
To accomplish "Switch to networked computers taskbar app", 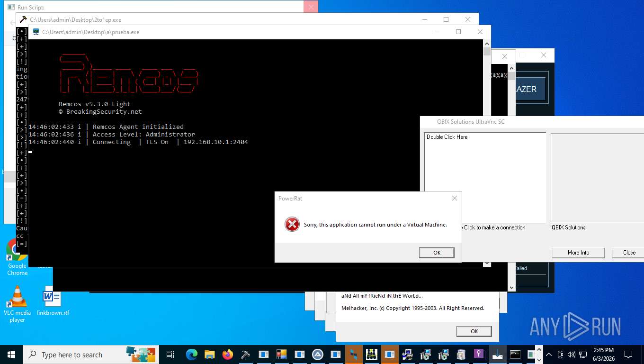I will (407, 355).
